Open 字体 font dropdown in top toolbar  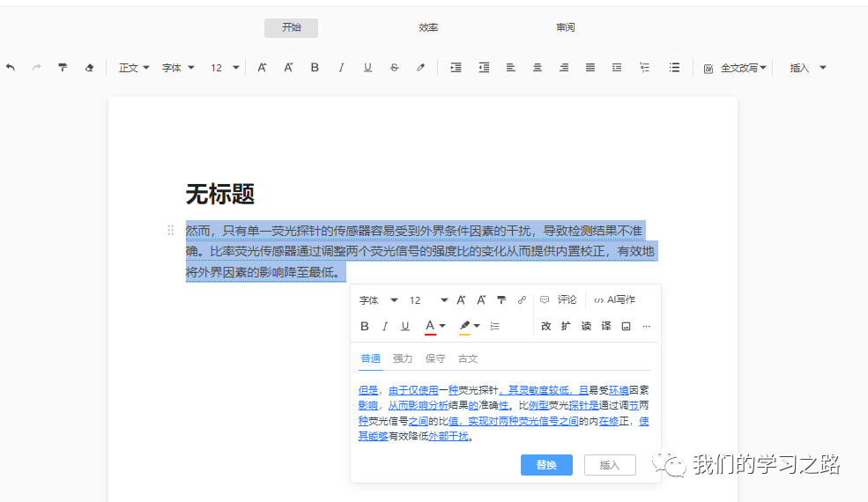pyautogui.click(x=178, y=68)
